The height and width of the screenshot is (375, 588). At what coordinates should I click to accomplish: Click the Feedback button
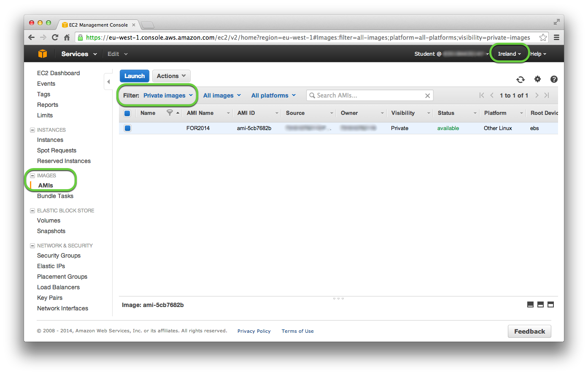tap(529, 332)
